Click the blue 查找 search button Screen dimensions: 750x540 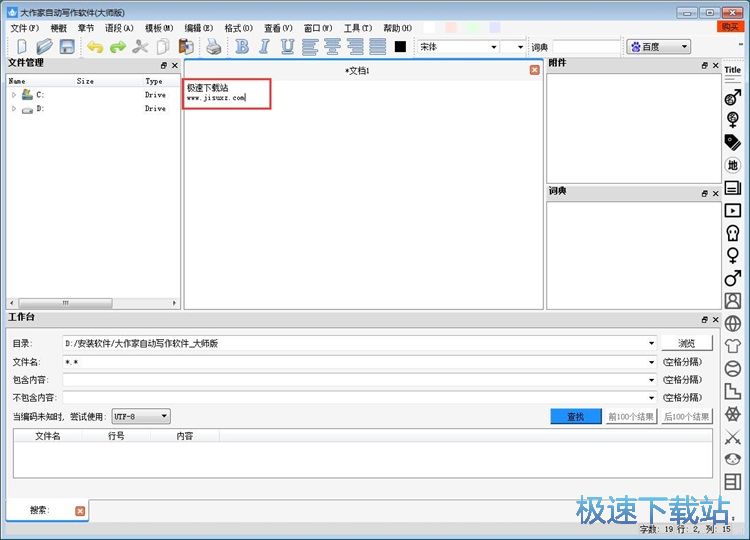click(x=575, y=416)
